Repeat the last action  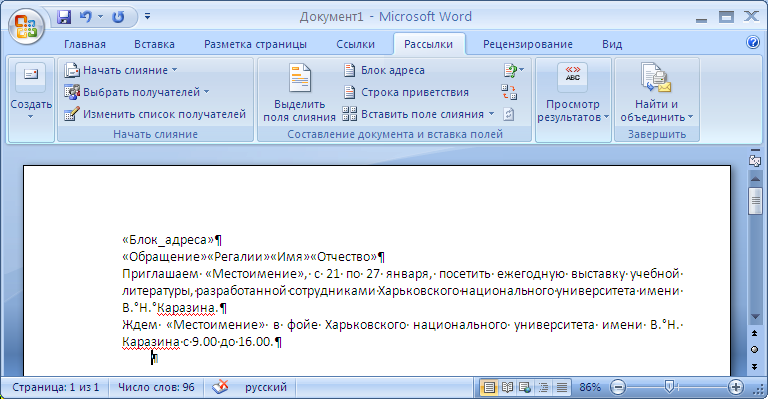pos(118,17)
